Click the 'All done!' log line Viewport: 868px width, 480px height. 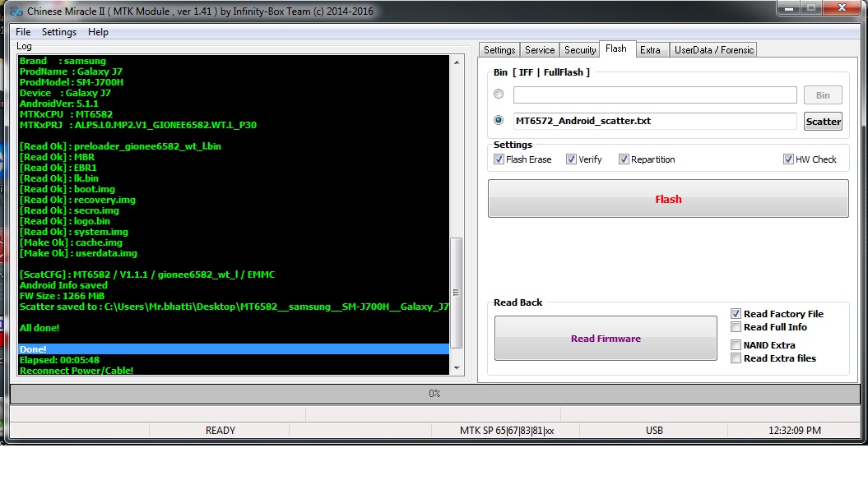pyautogui.click(x=39, y=328)
